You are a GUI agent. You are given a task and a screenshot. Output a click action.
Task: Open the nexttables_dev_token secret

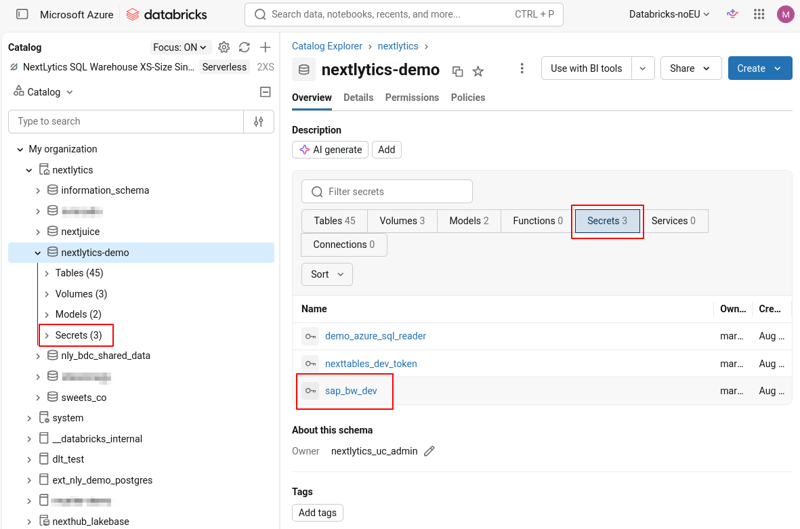(x=371, y=364)
